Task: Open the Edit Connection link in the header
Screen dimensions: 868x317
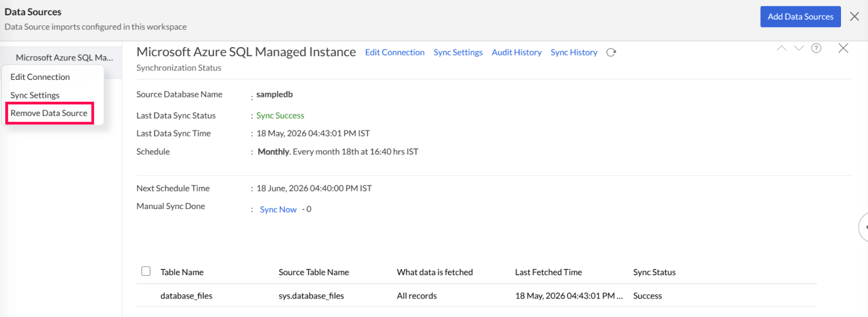Action: [395, 52]
